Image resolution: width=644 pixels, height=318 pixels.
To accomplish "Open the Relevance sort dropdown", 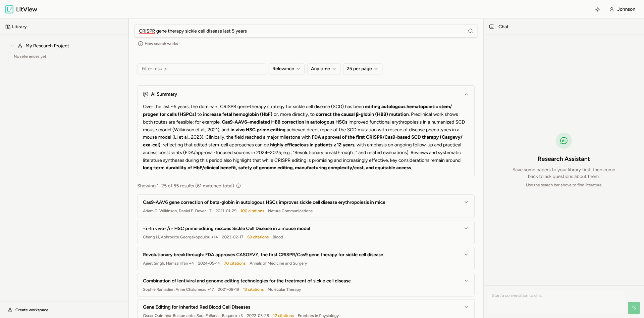I will 286,69.
